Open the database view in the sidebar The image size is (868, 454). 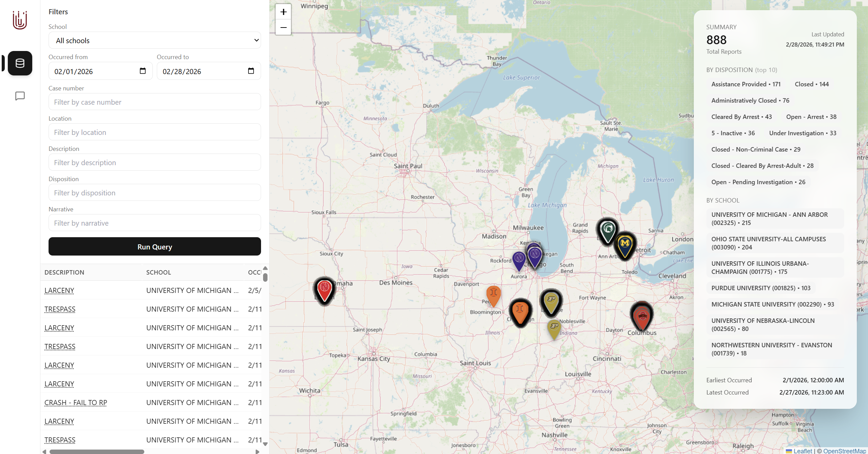[x=20, y=63]
